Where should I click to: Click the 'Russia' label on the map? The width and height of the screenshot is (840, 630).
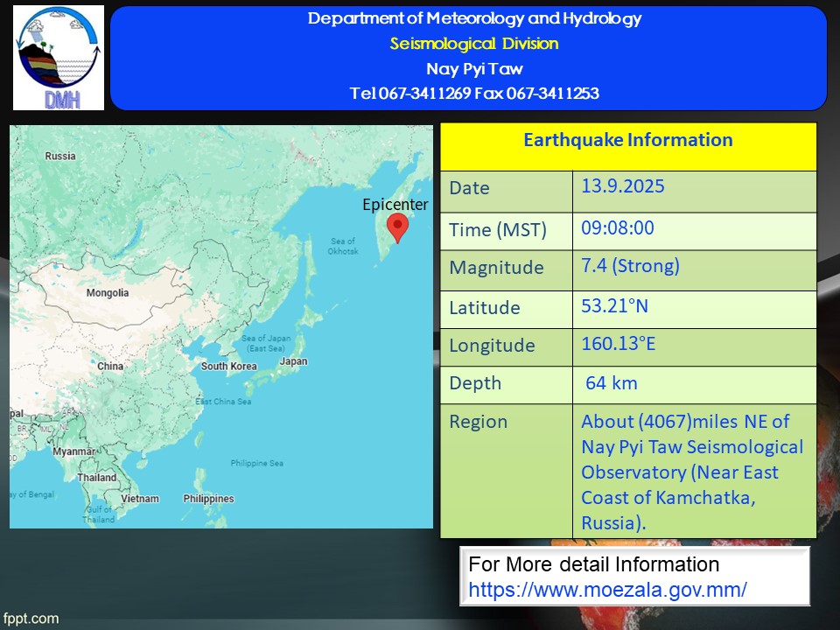[x=60, y=156]
